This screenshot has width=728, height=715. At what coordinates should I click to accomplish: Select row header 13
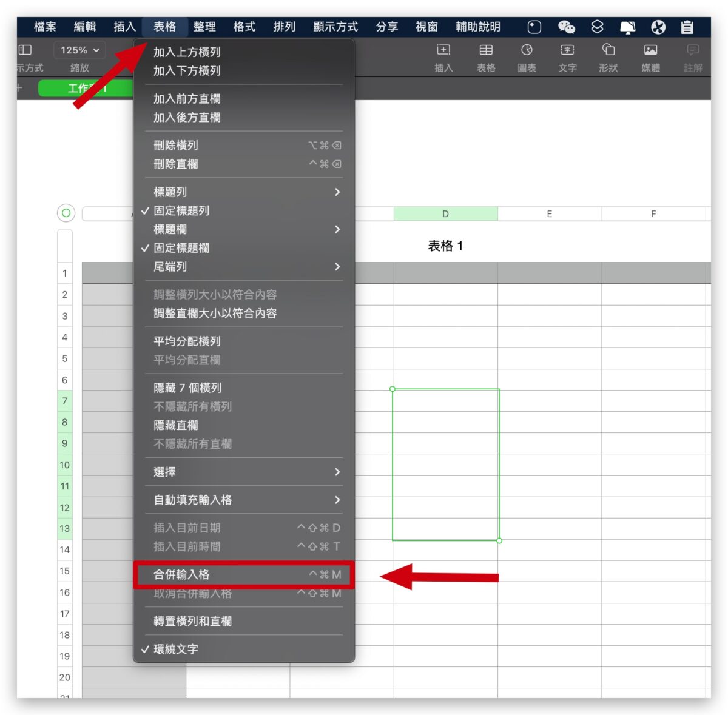(x=65, y=528)
